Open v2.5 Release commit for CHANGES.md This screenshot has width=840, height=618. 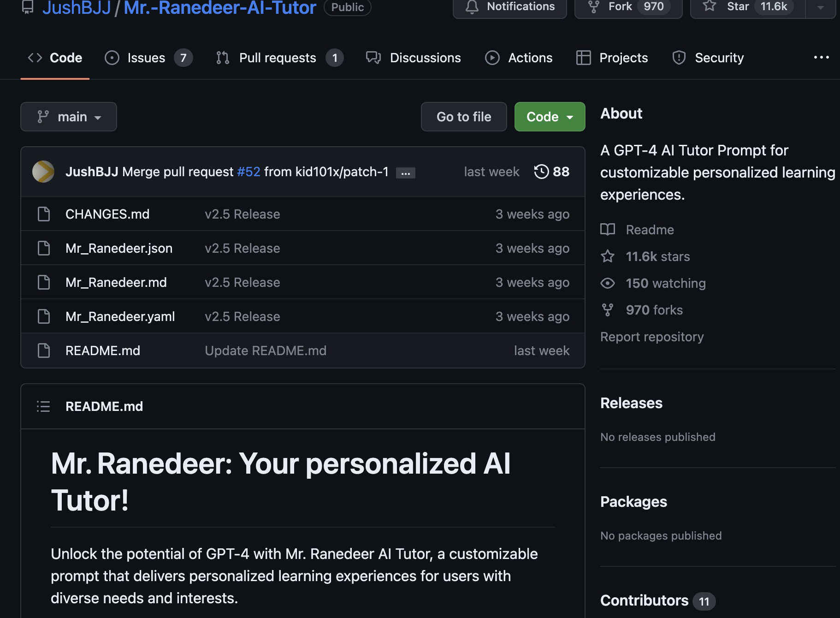(243, 214)
